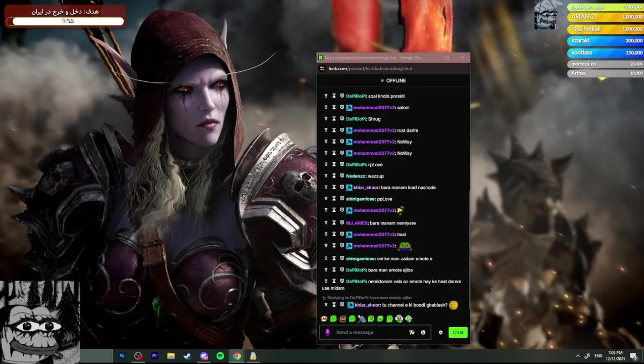Click Arthas 10,000 leaderboard entry

pos(606,73)
